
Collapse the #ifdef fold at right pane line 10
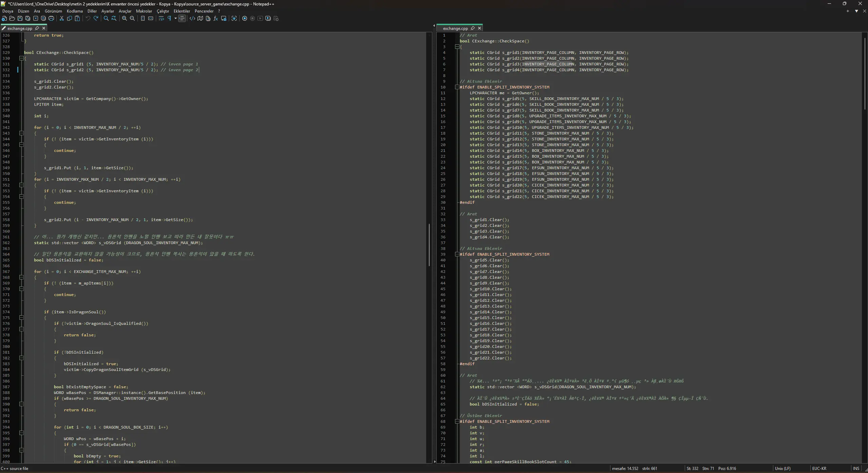coord(457,87)
